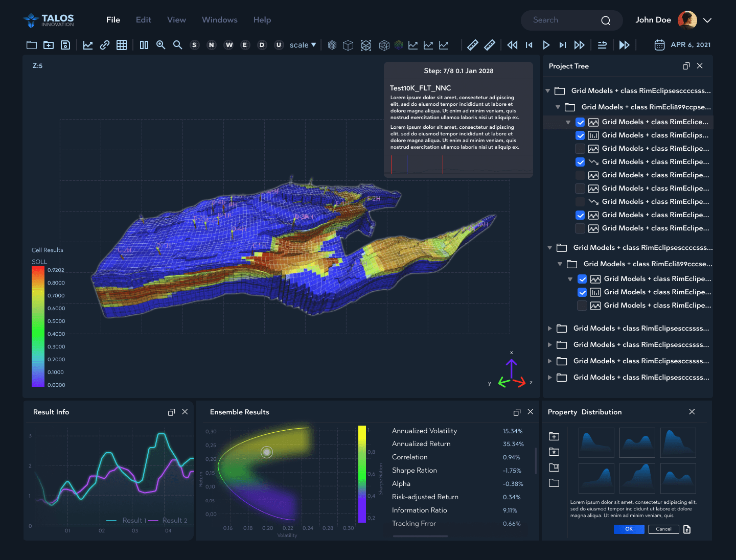Open the File menu
The image size is (736, 560).
tap(113, 20)
